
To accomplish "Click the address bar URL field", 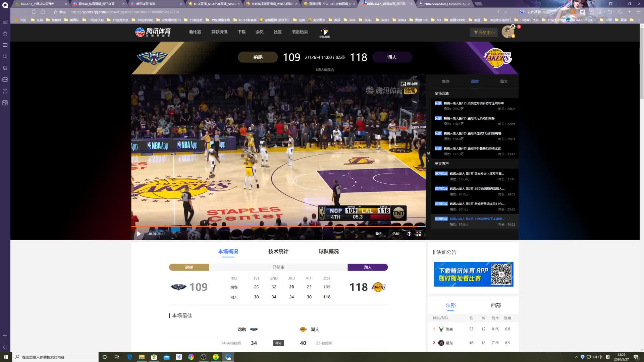I will tap(124, 12).
